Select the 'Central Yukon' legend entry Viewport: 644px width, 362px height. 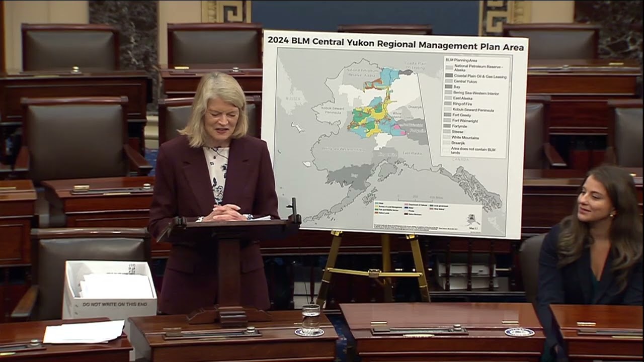[x=461, y=81]
